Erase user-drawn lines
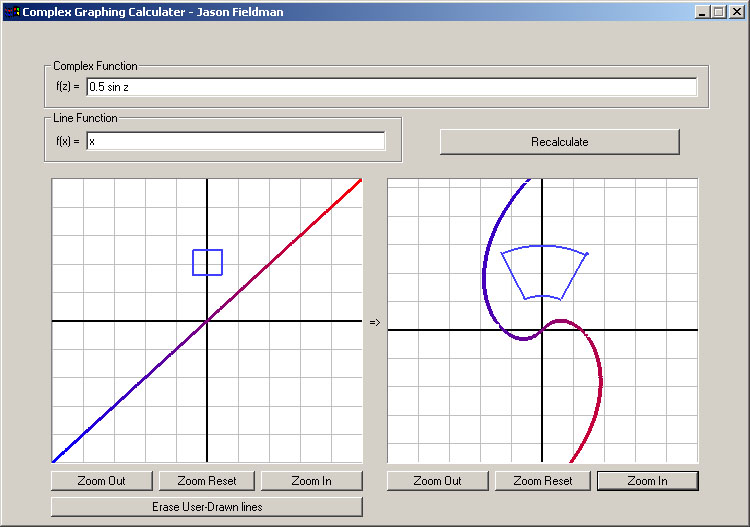Screen dimensions: 750x527 tap(207, 507)
